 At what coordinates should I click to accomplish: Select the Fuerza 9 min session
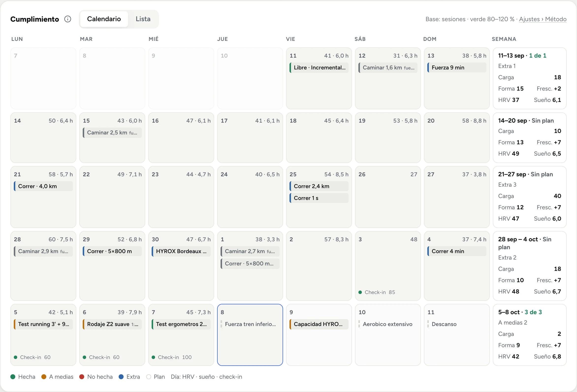pos(457,67)
